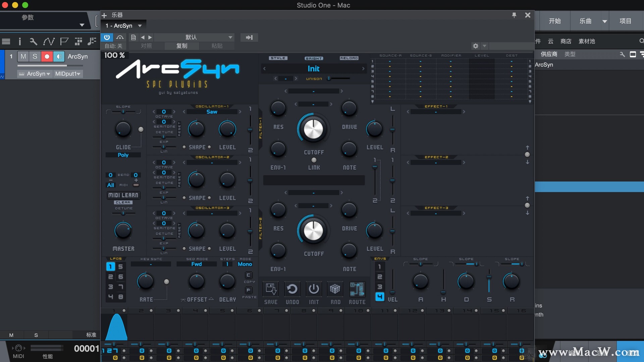Click the wrench tool icon in toolbar
644x362 pixels.
pyautogui.click(x=33, y=41)
